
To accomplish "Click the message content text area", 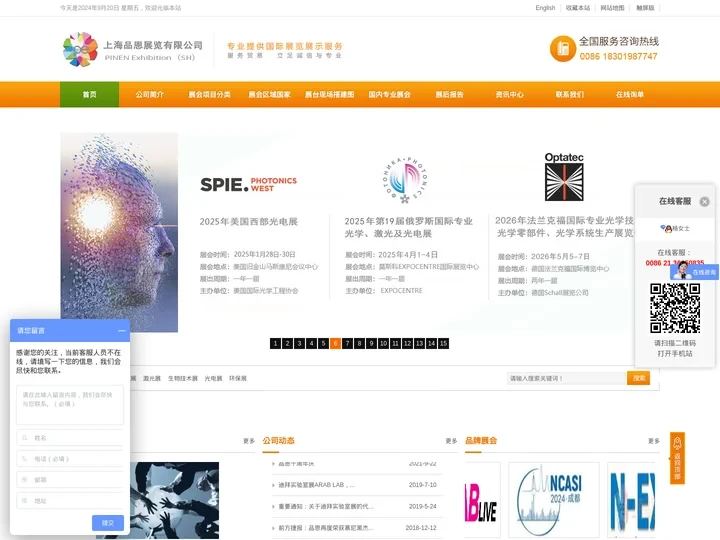I will click(70, 405).
